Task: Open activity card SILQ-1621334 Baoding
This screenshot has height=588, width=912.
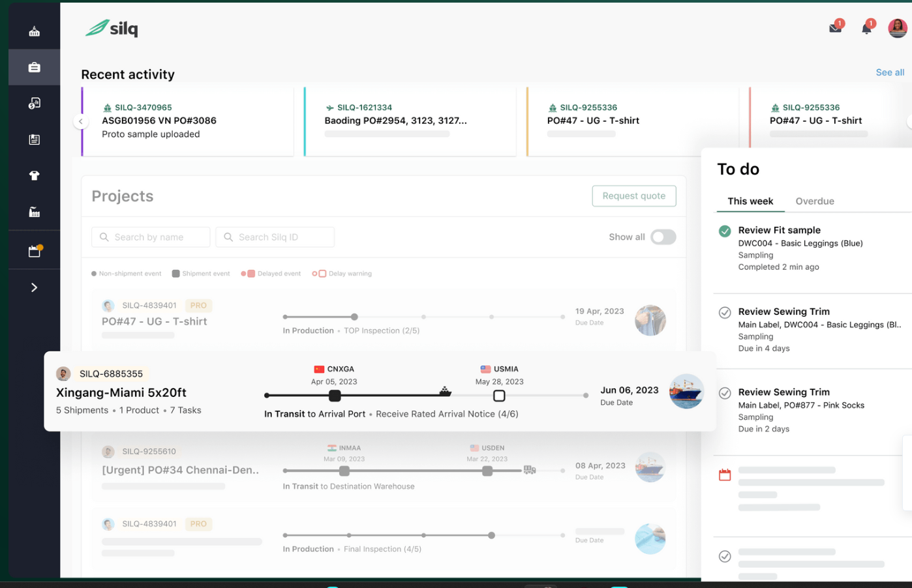Action: click(x=410, y=121)
